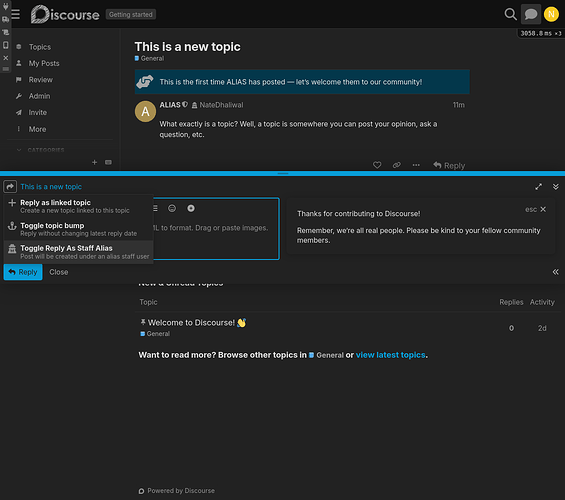Viewport: 565px width, 500px height.
Task: Click General under Welcome to Discourse
Action: 155,334
